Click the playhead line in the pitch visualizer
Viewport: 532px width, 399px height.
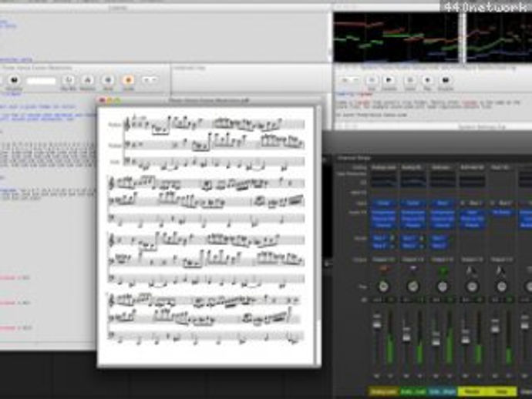[x=463, y=37]
